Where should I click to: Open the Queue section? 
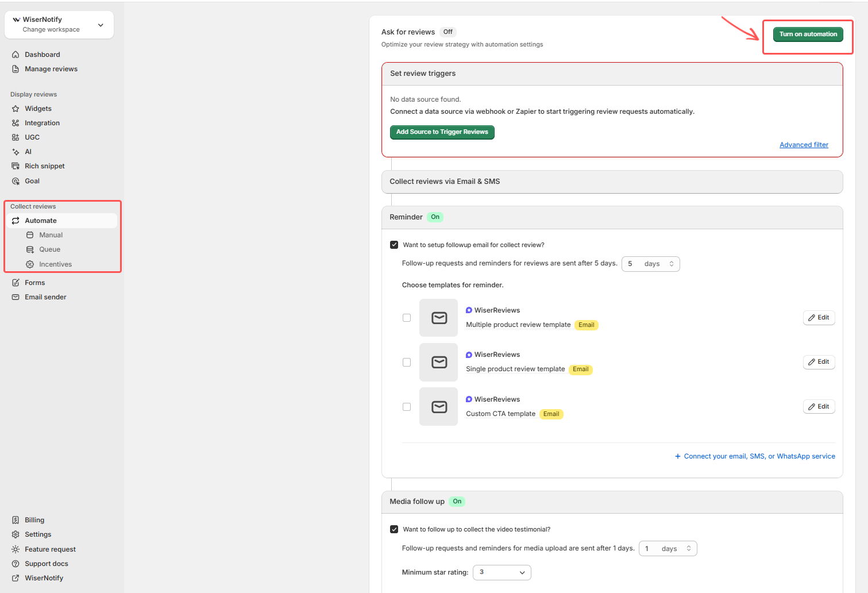[50, 249]
